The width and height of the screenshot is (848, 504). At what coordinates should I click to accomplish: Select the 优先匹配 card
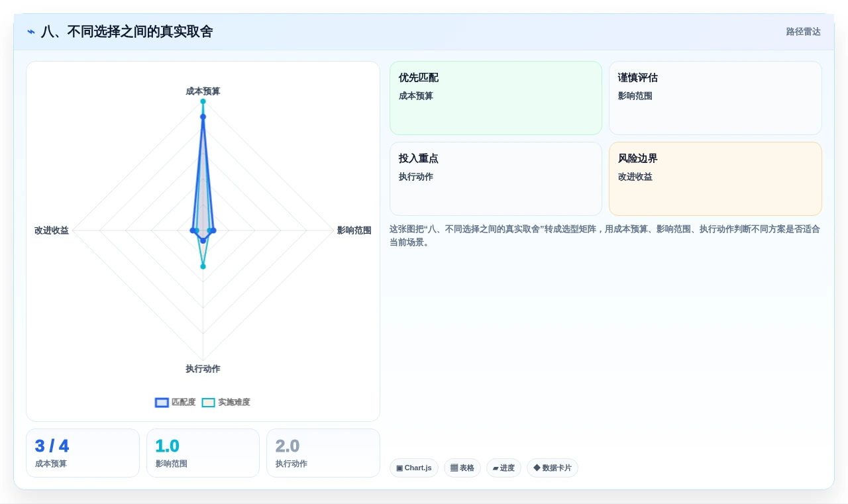point(496,98)
